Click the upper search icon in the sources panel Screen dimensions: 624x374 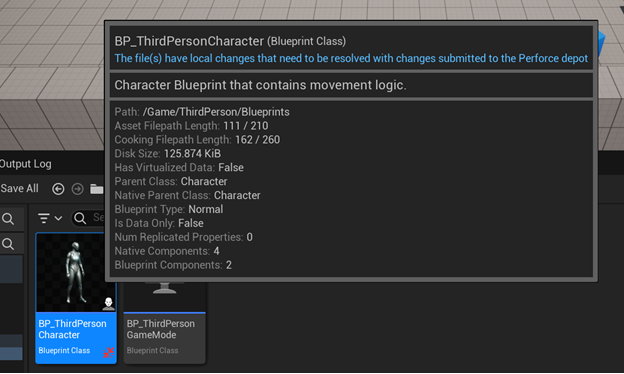point(8,219)
